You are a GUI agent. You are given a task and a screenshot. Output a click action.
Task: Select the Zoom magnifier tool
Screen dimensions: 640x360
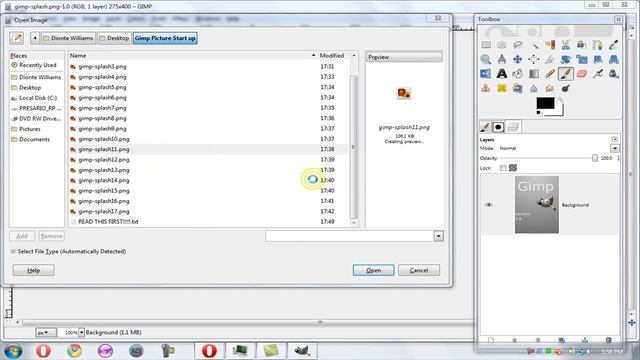click(486, 59)
